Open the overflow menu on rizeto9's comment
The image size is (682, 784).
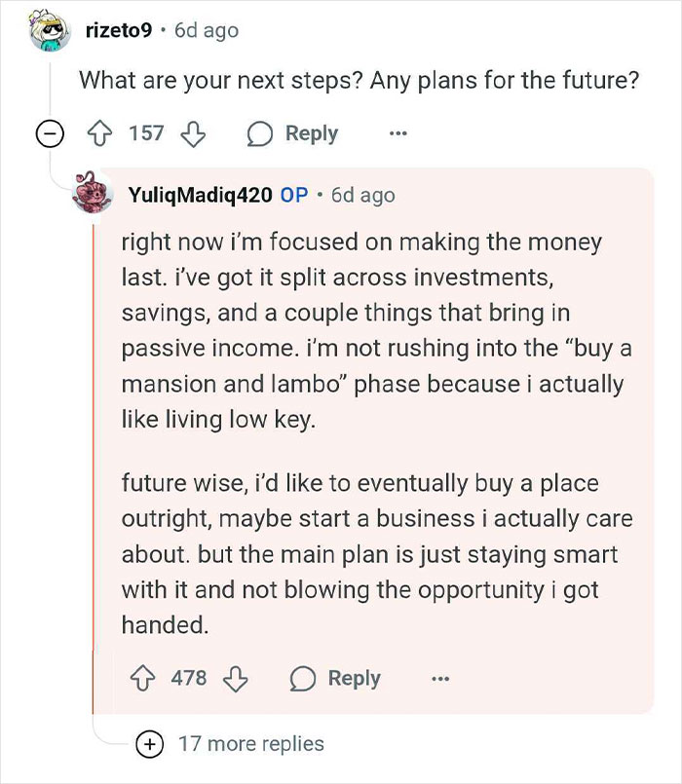pos(398,132)
